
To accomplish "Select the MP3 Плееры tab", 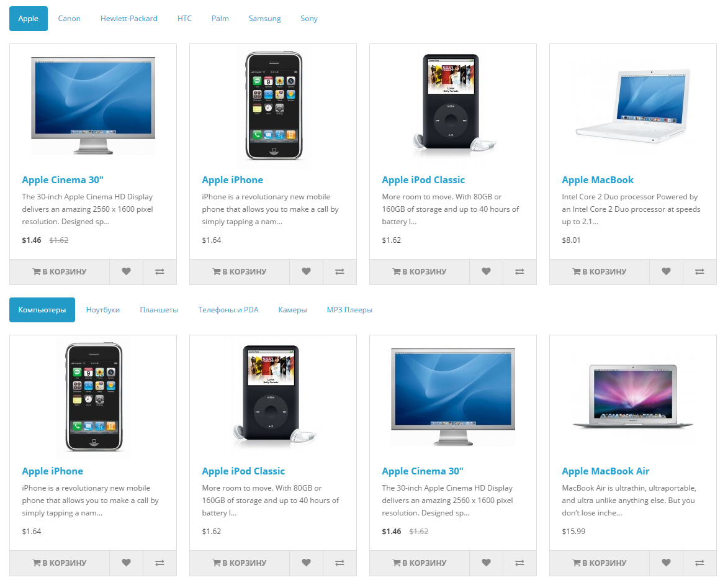I will 349,310.
